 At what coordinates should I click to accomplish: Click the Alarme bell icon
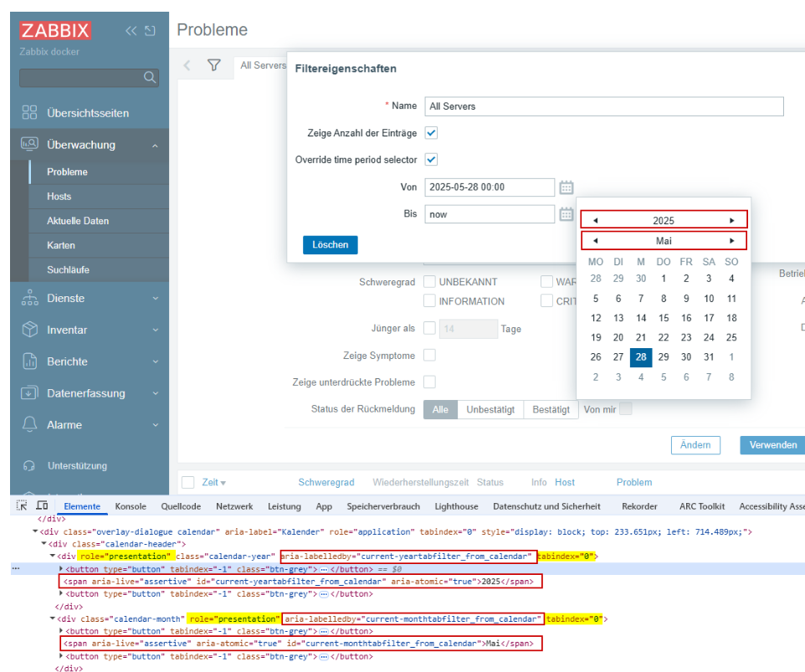(x=30, y=424)
